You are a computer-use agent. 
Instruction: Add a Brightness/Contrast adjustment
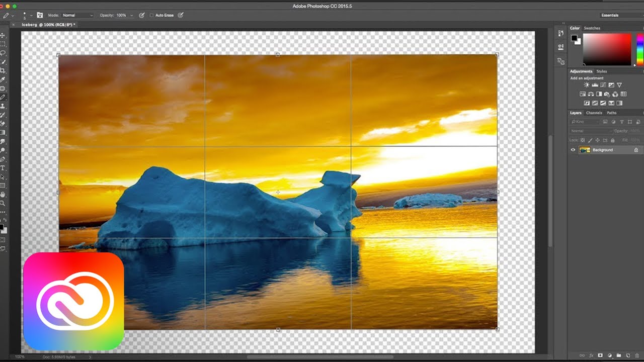click(587, 85)
